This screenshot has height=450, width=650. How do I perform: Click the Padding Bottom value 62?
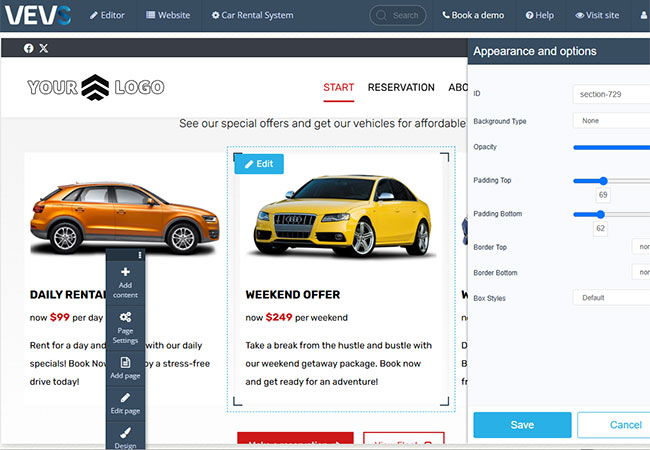[600, 228]
